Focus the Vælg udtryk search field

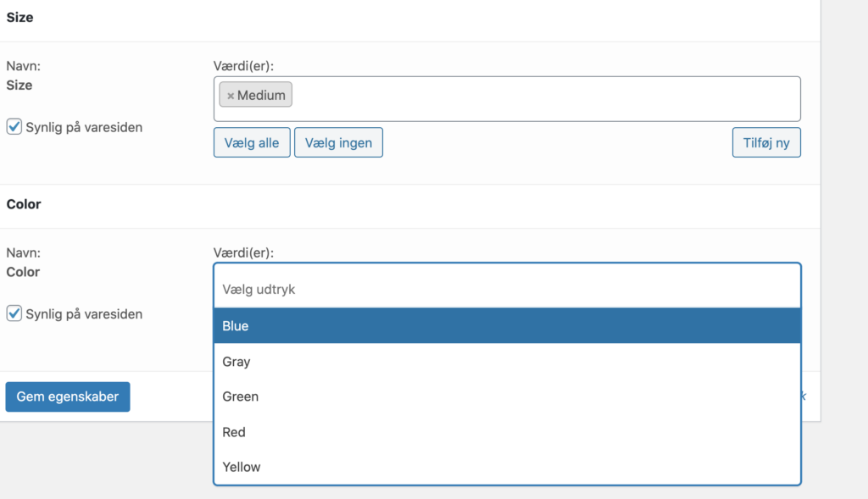click(507, 289)
